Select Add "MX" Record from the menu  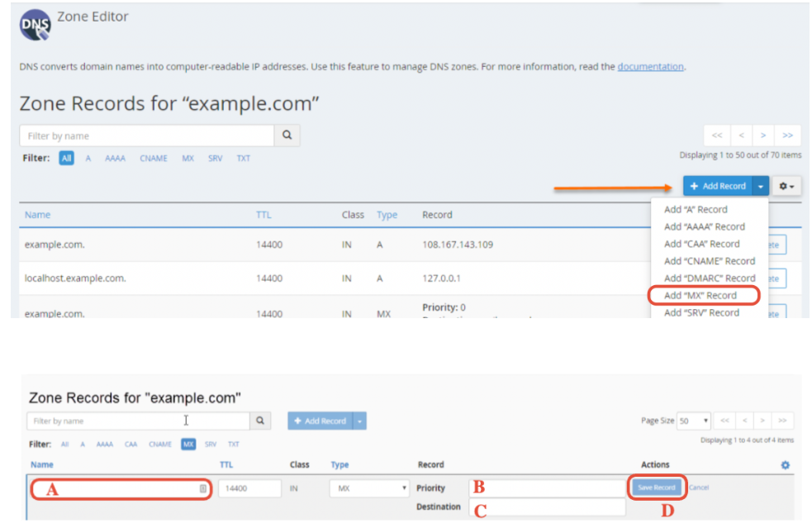[700, 296]
